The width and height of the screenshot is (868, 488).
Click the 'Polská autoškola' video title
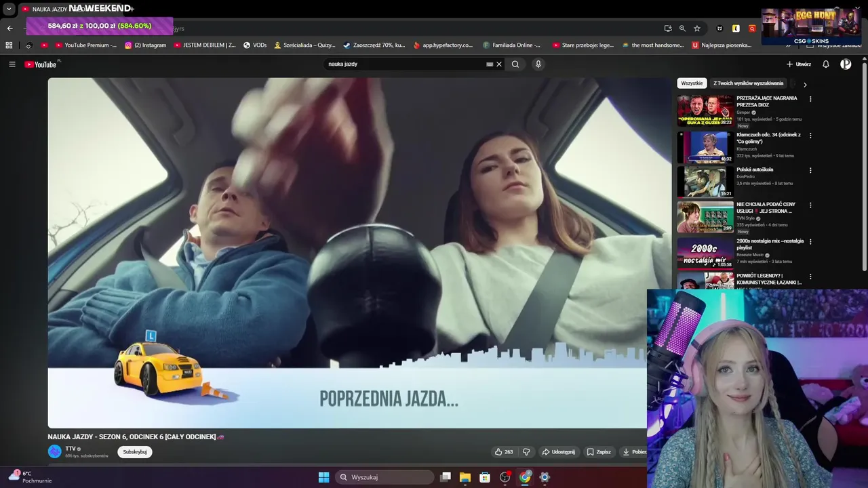tap(755, 169)
